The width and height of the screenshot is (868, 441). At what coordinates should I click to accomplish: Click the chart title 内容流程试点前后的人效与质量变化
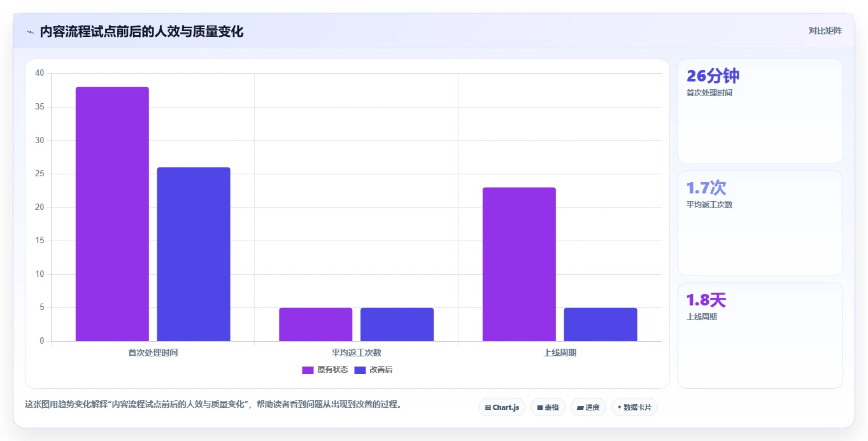[x=141, y=31]
